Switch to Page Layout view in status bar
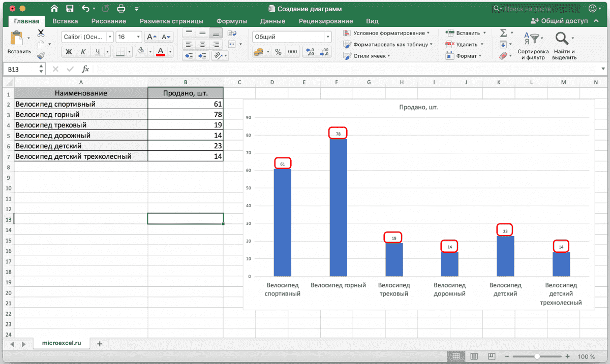The height and width of the screenshot is (364, 610). pyautogui.click(x=474, y=356)
